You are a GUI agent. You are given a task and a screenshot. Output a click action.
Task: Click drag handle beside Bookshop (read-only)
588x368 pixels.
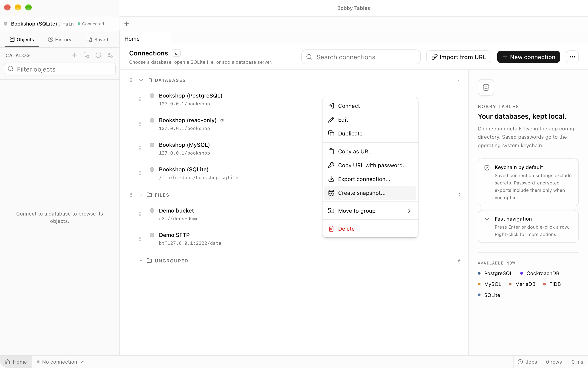pyautogui.click(x=140, y=124)
